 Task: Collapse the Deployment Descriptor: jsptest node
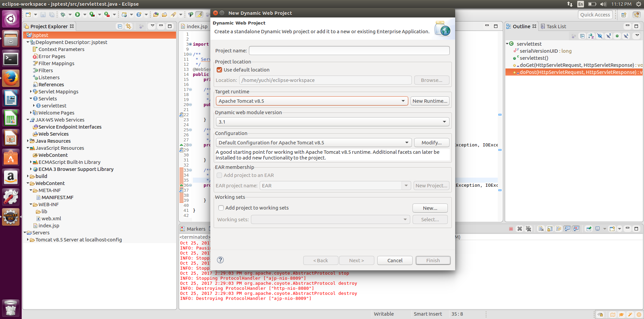point(28,42)
